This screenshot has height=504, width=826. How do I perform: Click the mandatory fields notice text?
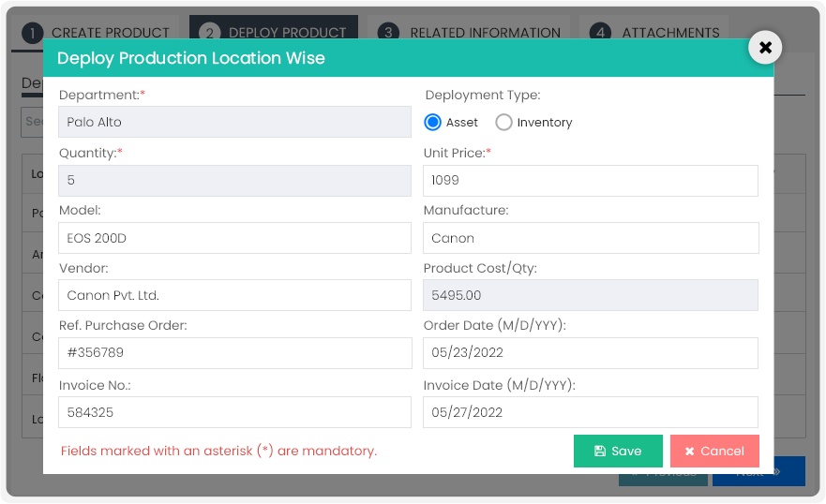coord(218,451)
